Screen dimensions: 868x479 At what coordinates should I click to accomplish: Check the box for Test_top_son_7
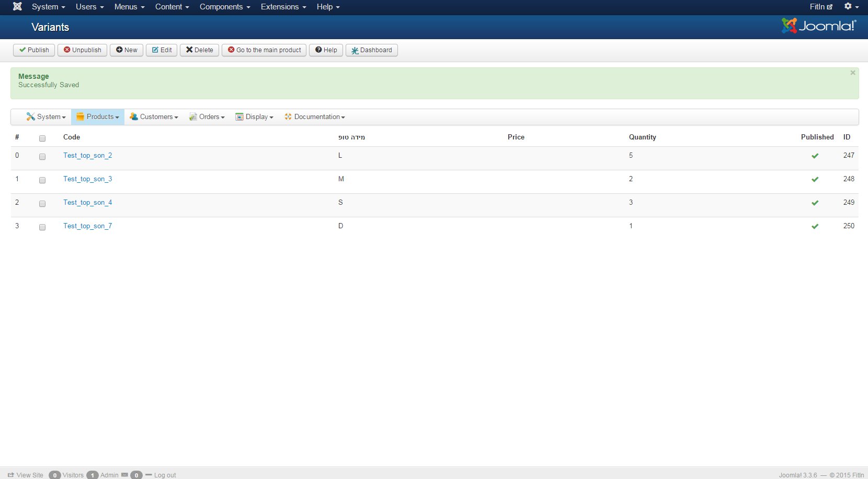(42, 227)
